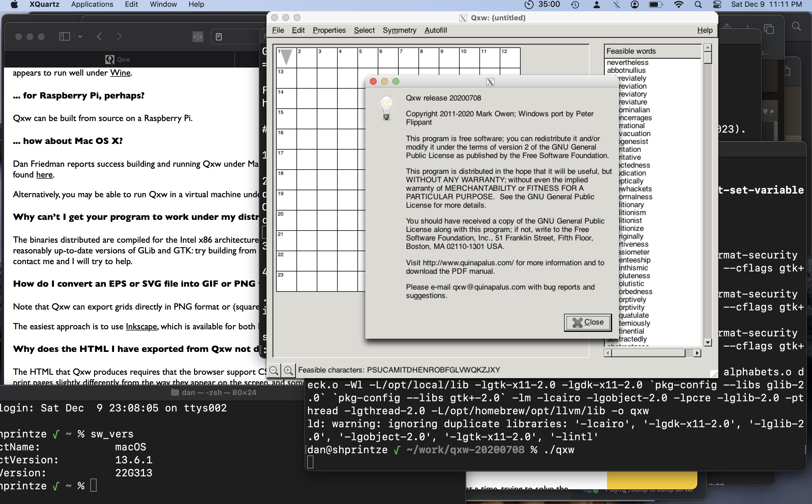Image resolution: width=812 pixels, height=504 pixels.
Task: Select grid cell numbered 12
Action: (x=510, y=58)
